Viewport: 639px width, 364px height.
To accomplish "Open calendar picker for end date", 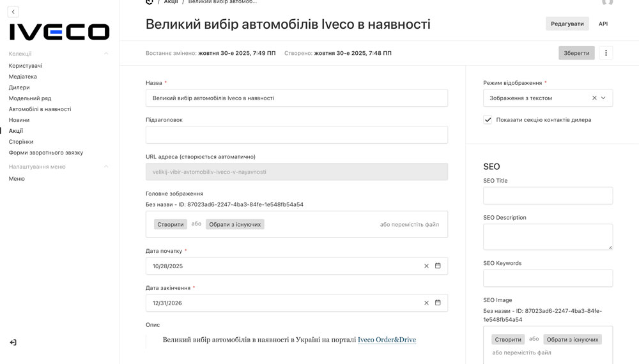I will (x=438, y=303).
